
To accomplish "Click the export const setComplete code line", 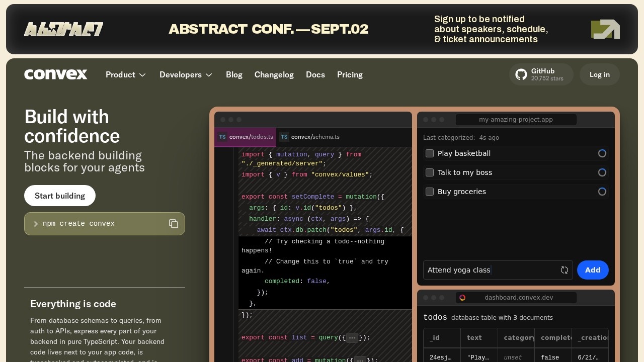I will (313, 197).
